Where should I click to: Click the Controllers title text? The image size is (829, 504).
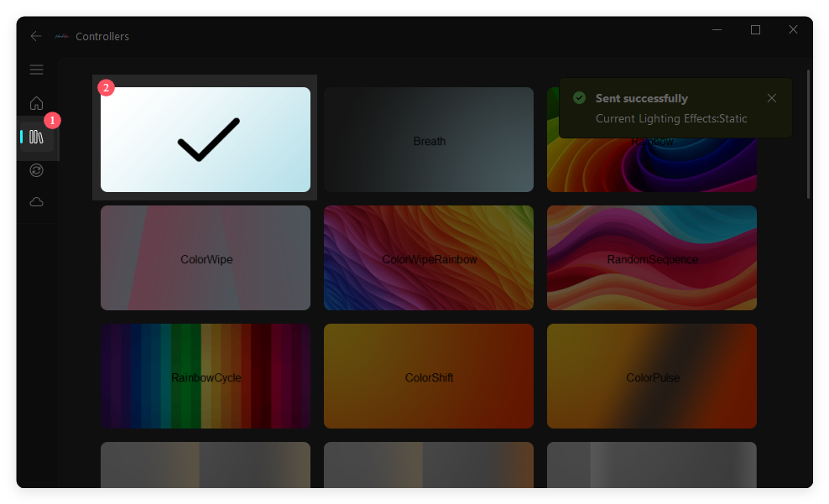[102, 36]
